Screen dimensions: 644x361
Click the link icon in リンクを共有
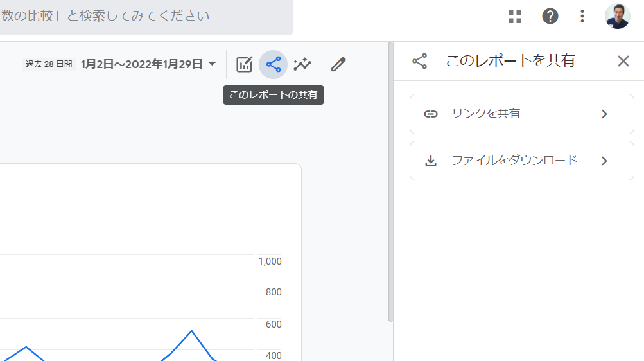(430, 114)
